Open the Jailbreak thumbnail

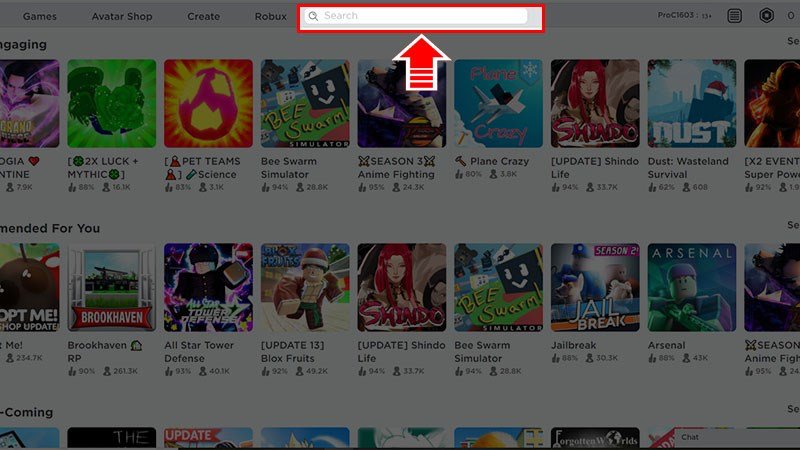click(595, 288)
